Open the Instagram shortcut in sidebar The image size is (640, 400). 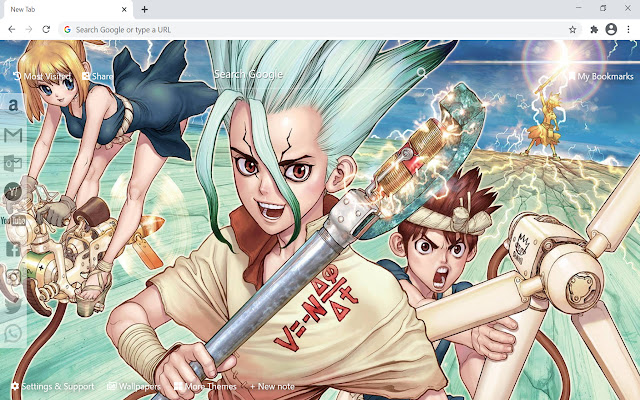click(13, 278)
